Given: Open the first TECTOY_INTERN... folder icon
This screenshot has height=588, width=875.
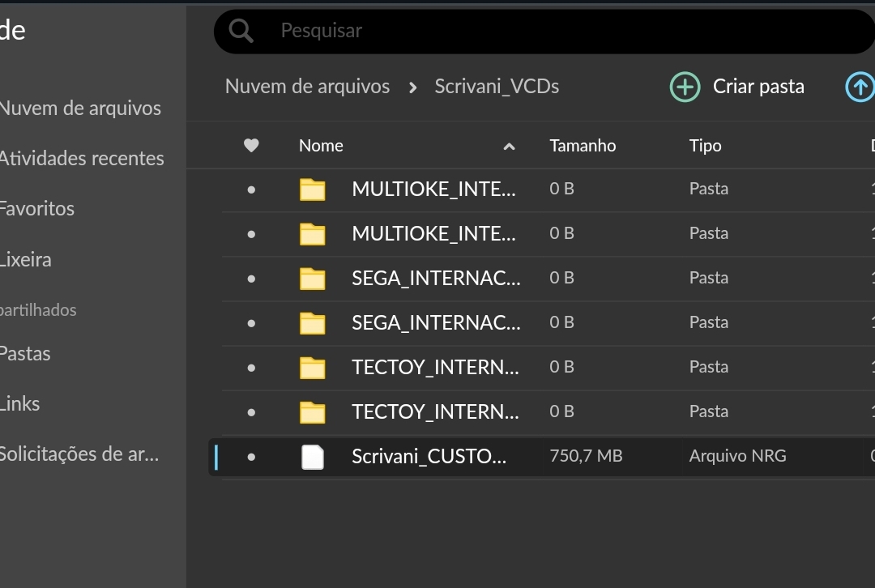Looking at the screenshot, I should (313, 369).
